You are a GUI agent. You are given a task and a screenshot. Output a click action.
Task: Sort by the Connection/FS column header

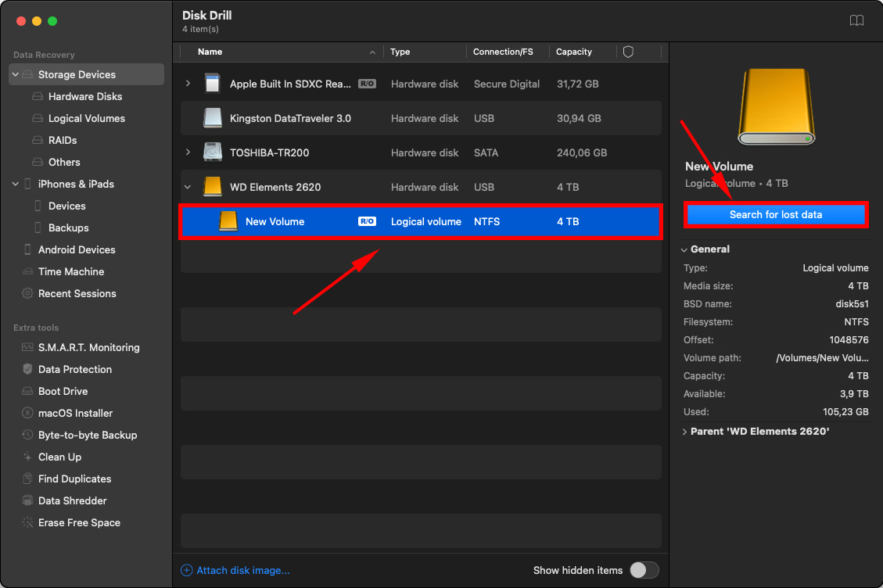(x=503, y=52)
